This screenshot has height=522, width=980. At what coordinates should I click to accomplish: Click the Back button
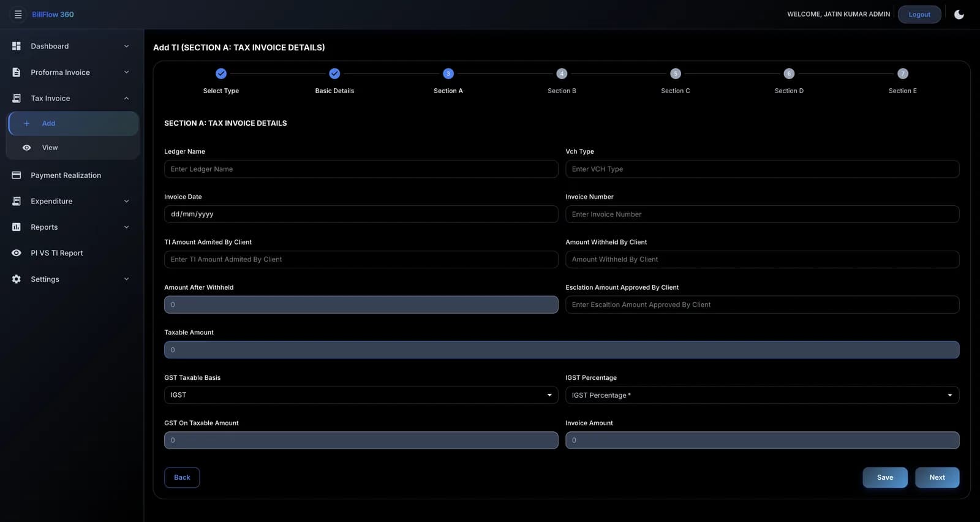pyautogui.click(x=182, y=477)
